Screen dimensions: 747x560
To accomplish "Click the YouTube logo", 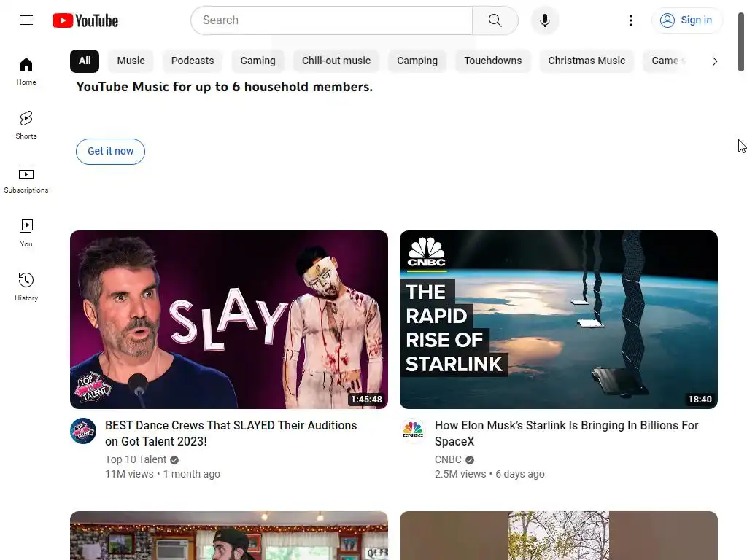I will (x=85, y=20).
